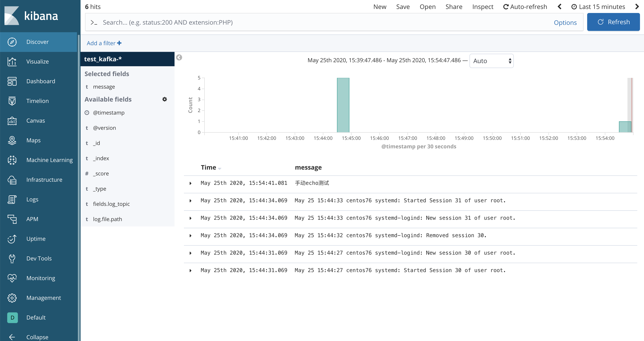Click Save in the top menu
The image size is (644, 341).
(403, 7)
